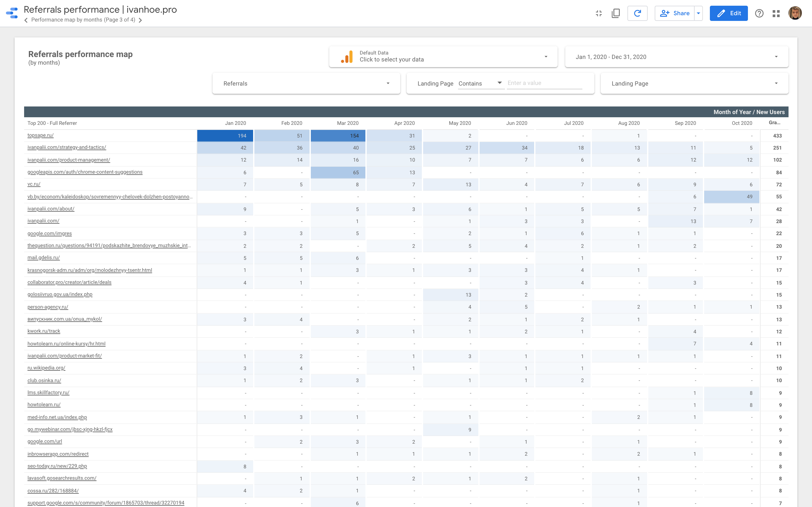Screen dimensions: 812x507
Task: Open the Referrals metric dropdown
Action: tap(306, 83)
